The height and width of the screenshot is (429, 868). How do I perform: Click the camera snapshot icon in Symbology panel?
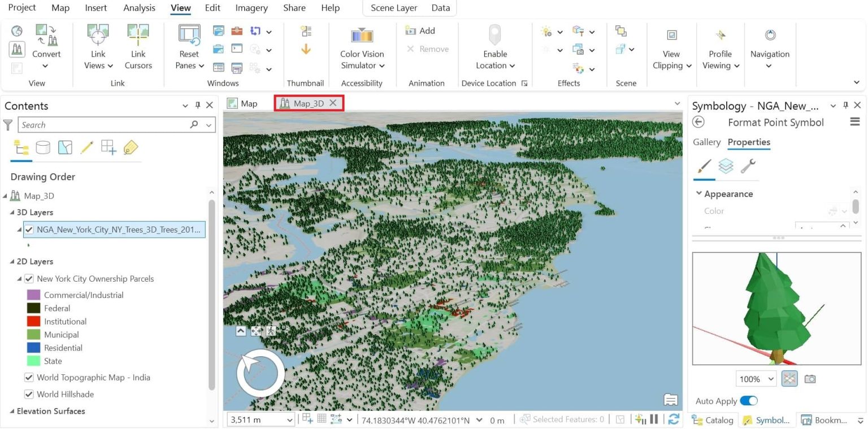coord(810,379)
